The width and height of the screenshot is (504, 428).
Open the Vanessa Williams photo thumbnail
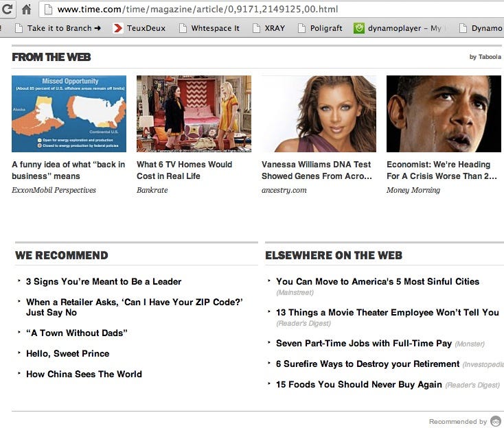[x=319, y=114]
